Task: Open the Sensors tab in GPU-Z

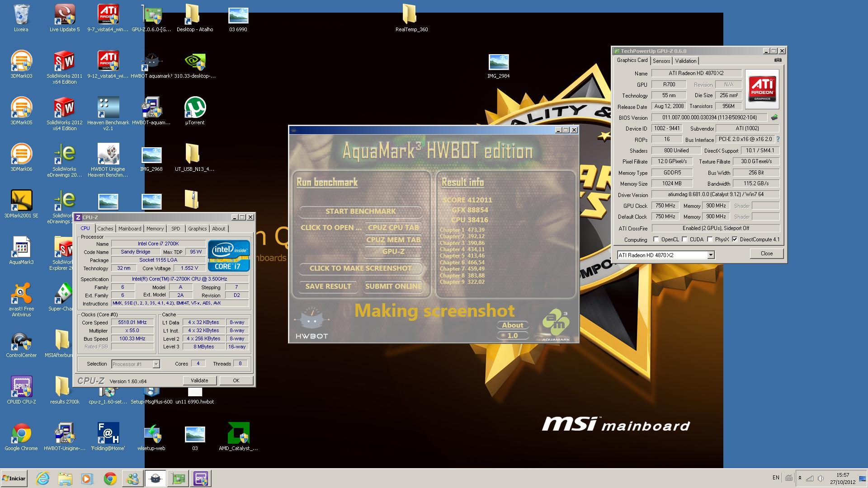Action: point(661,61)
